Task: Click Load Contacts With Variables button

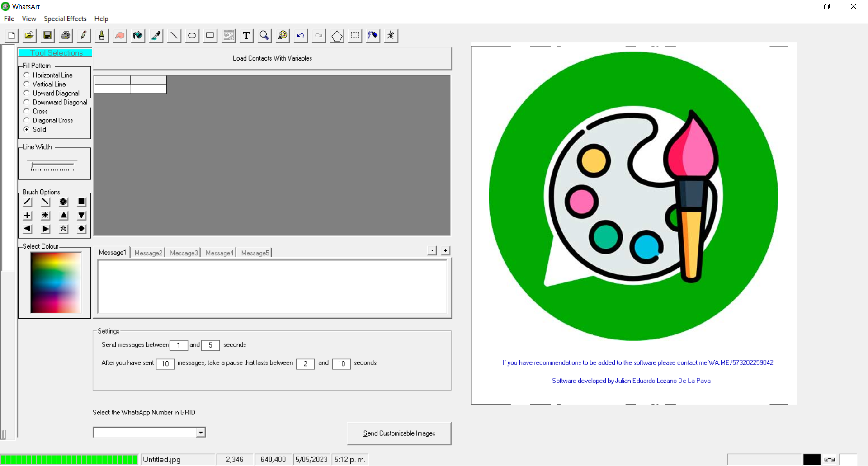Action: [x=272, y=58]
